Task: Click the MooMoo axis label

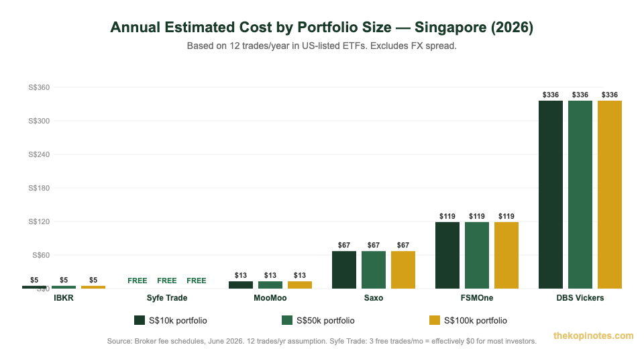Action: tap(270, 298)
